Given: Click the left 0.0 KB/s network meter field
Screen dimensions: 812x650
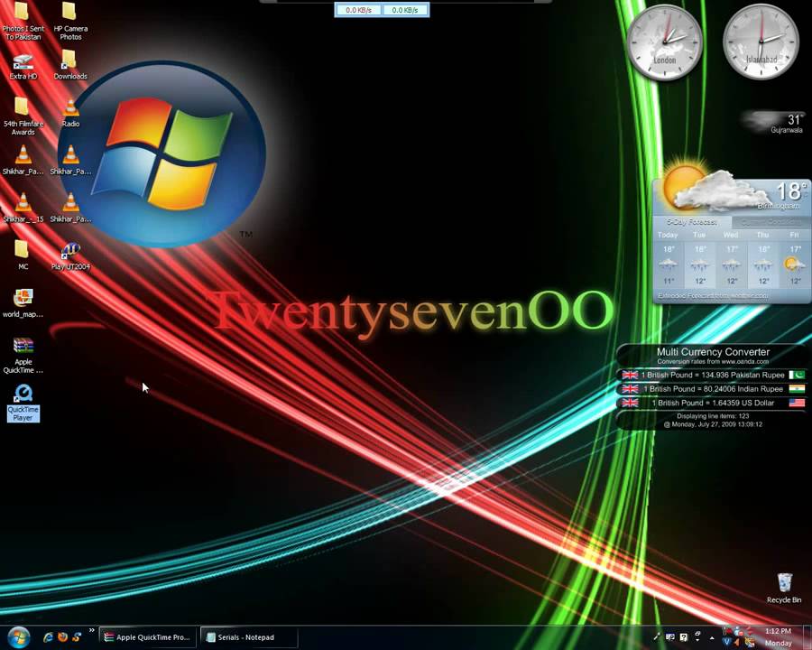Looking at the screenshot, I should (x=358, y=10).
